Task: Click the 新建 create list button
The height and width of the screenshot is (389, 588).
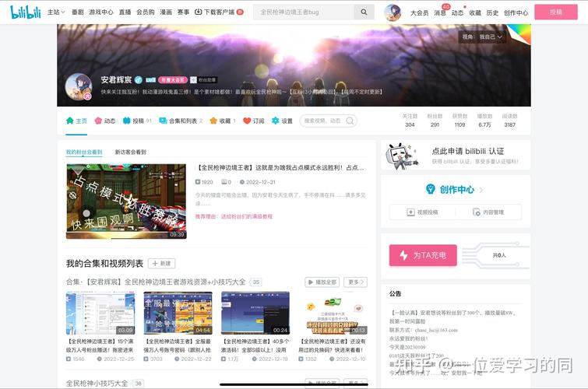Action: point(162,264)
